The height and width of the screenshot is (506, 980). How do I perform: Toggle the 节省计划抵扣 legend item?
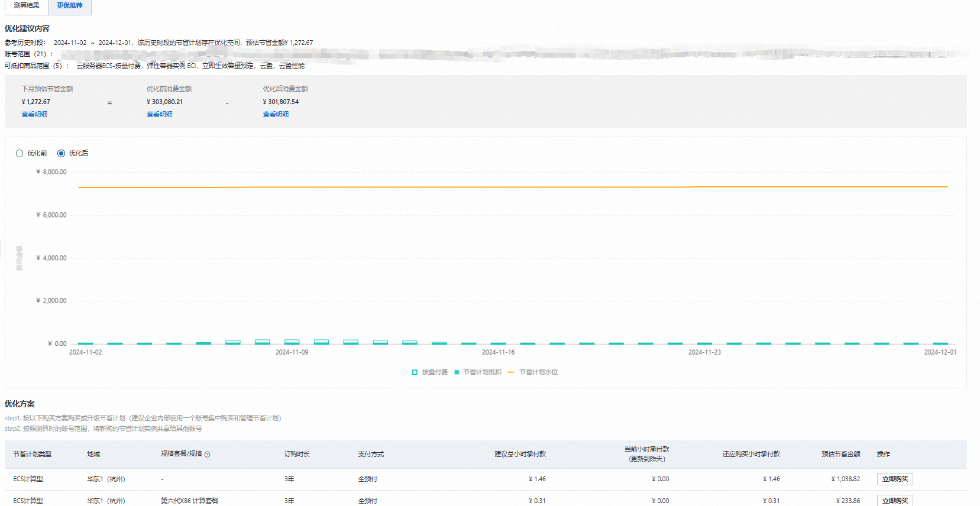pos(478,372)
